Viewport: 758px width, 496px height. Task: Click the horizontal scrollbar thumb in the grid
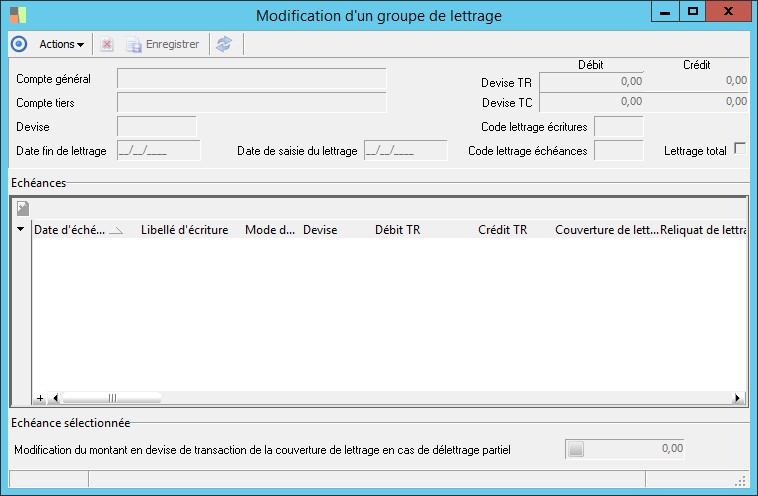(110, 397)
